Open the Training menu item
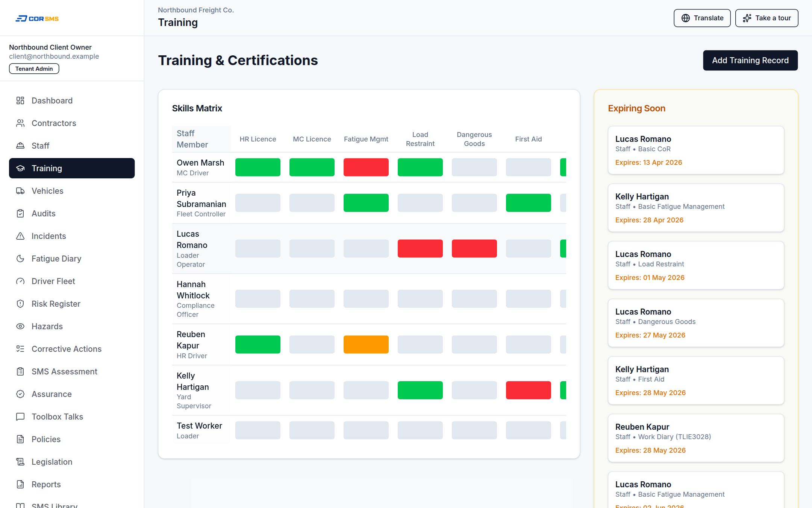 pyautogui.click(x=72, y=168)
